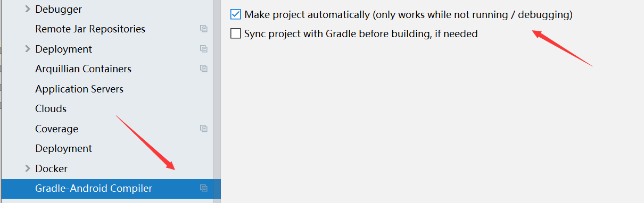Select the Docker settings entry
Viewport: 644px width, 203px height.
pos(51,168)
